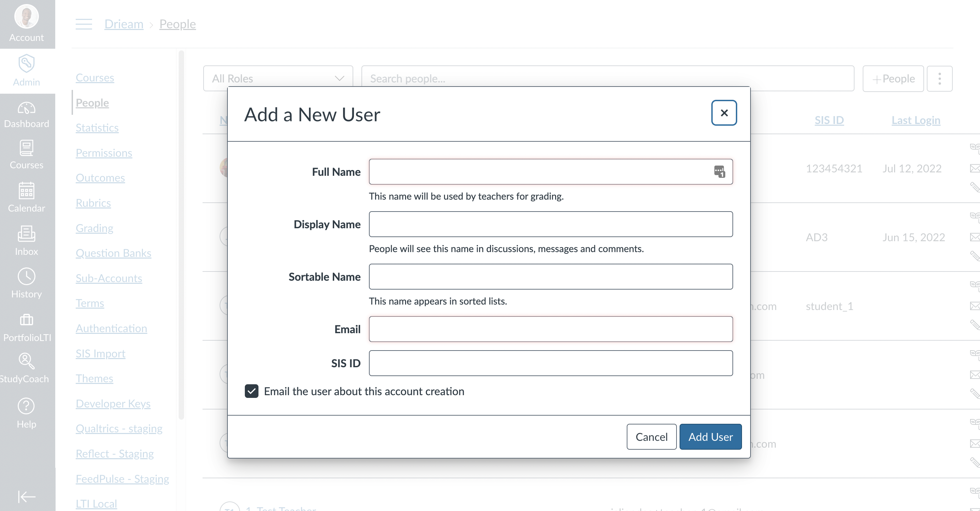
Task: Click the Search people box
Action: click(x=608, y=79)
